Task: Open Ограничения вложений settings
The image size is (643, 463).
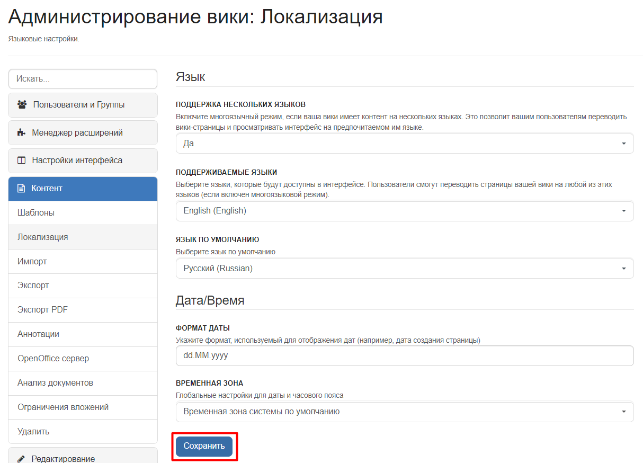Action: click(83, 407)
